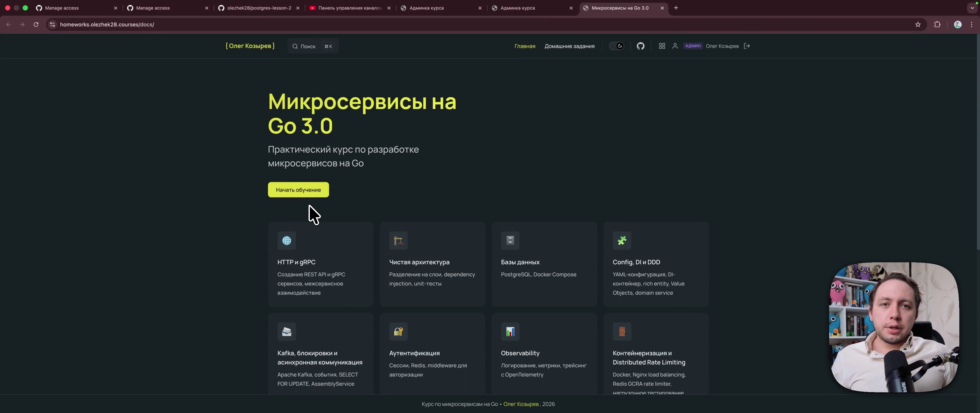Click the logout icon beside Олег Козырев
980x413 pixels.
coord(747,46)
